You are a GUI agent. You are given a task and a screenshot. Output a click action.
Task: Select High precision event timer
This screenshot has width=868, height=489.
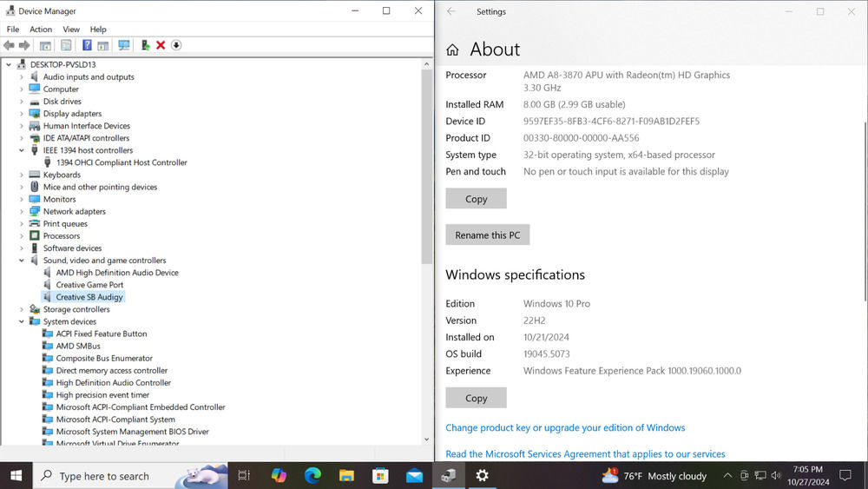tap(102, 395)
